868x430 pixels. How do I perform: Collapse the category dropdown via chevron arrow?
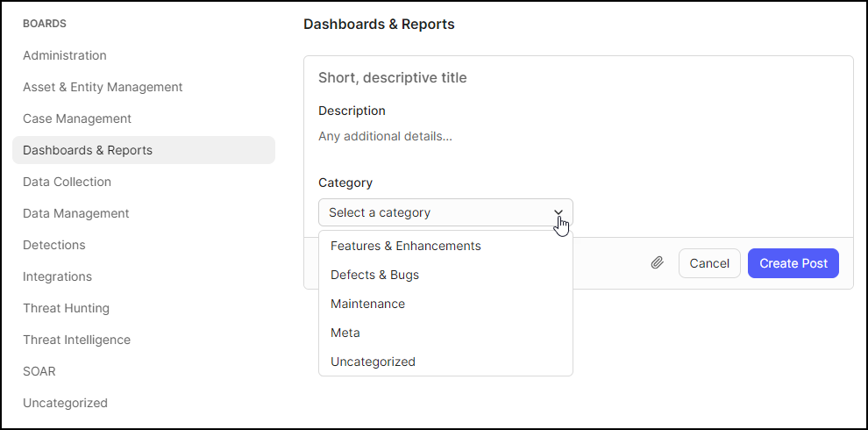[x=558, y=212]
